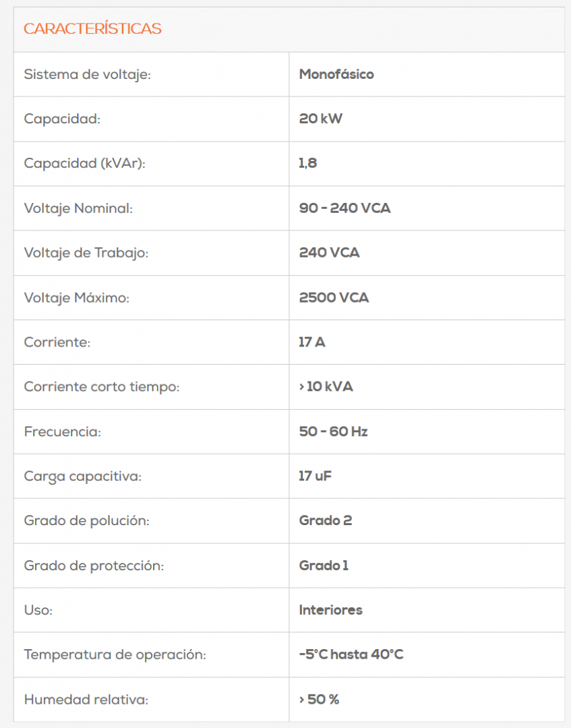Select the 90 - 240 VCA value

pyautogui.click(x=344, y=208)
